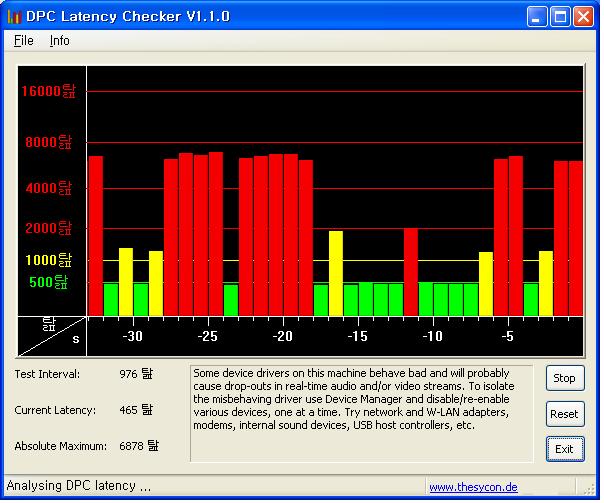
Task: Click the tall yellow bar near -16 seconds
Action: tap(336, 273)
